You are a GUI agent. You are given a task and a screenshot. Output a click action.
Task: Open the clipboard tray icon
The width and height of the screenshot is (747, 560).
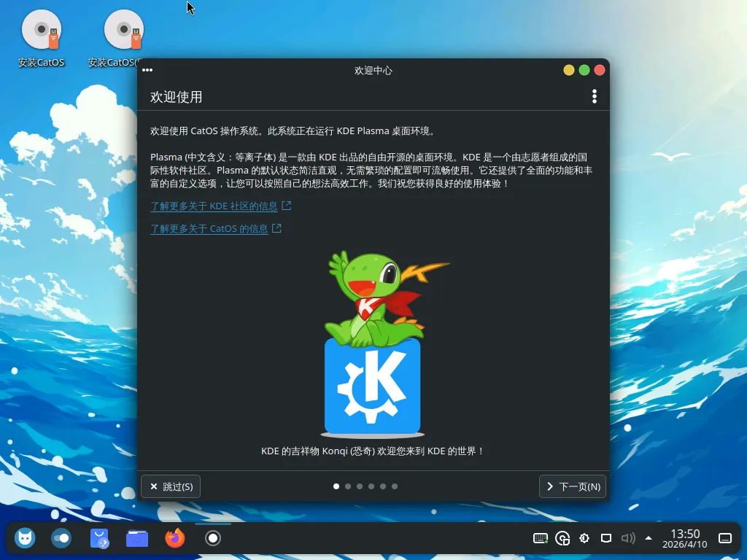[x=562, y=539]
